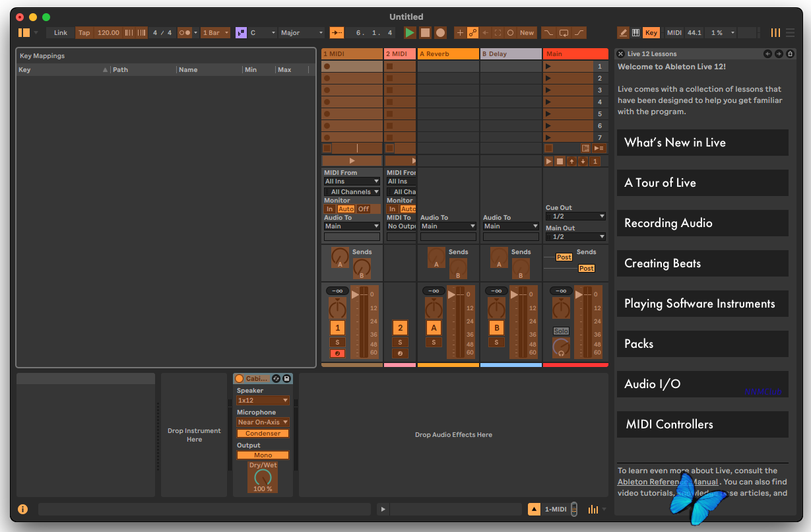This screenshot has height=532, width=811.
Task: Open Microphone Near On-Axis dropdown
Action: click(263, 422)
